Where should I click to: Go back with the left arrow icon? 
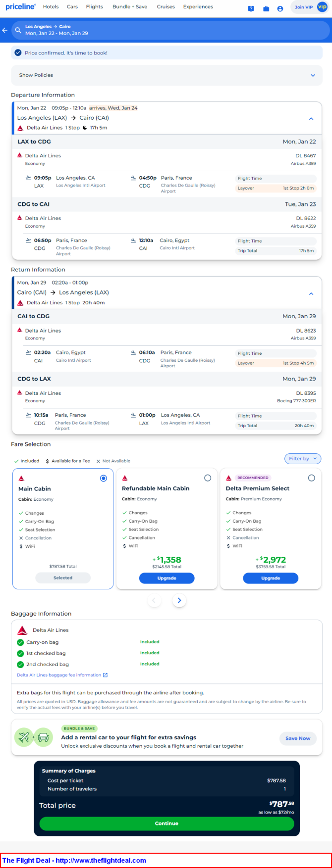[5, 30]
